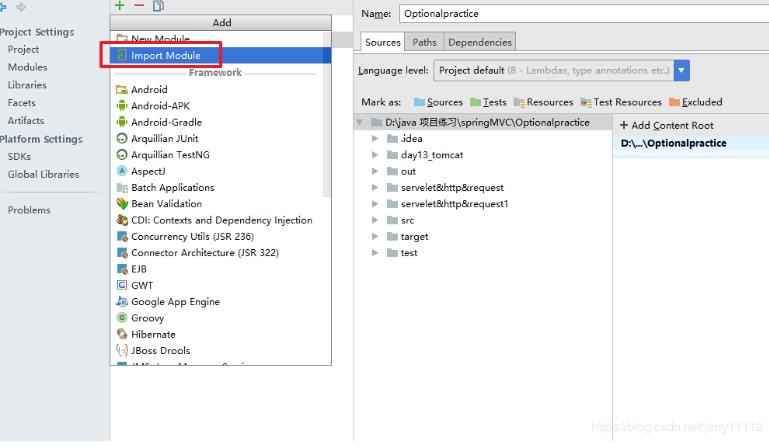This screenshot has width=769, height=447.
Task: Mark folder as Resources
Action: coord(543,102)
